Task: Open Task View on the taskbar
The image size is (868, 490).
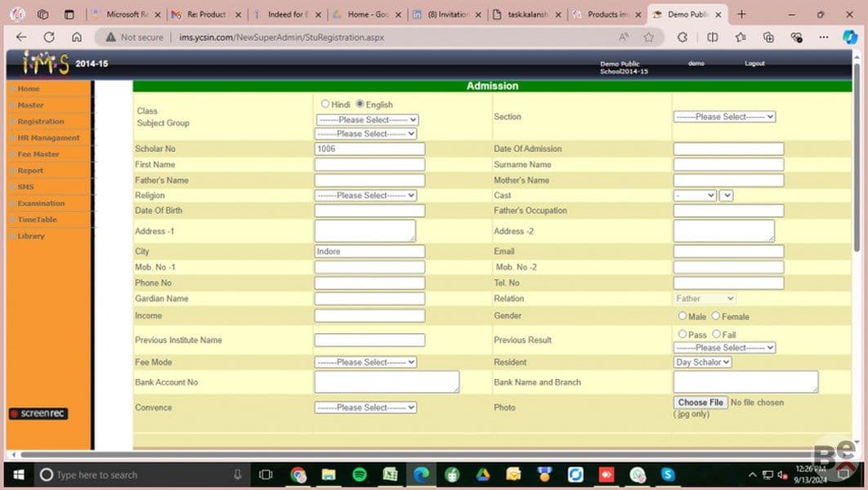Action: click(266, 474)
